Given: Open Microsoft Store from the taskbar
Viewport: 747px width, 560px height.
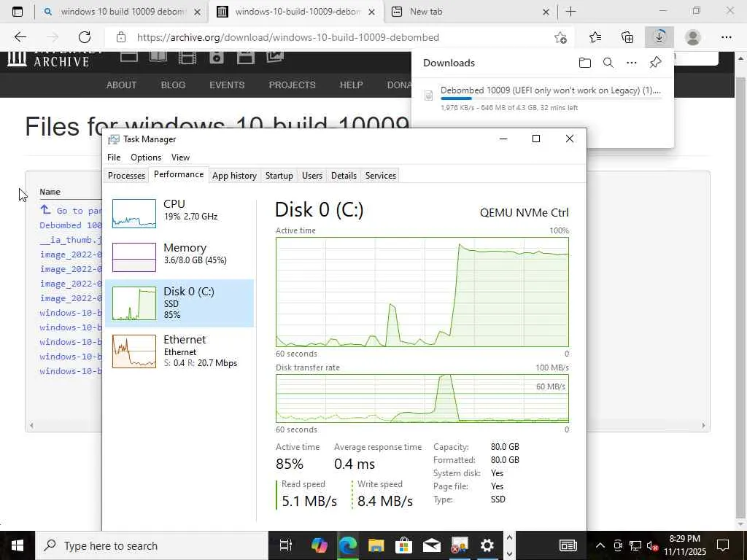Looking at the screenshot, I should click(x=403, y=545).
